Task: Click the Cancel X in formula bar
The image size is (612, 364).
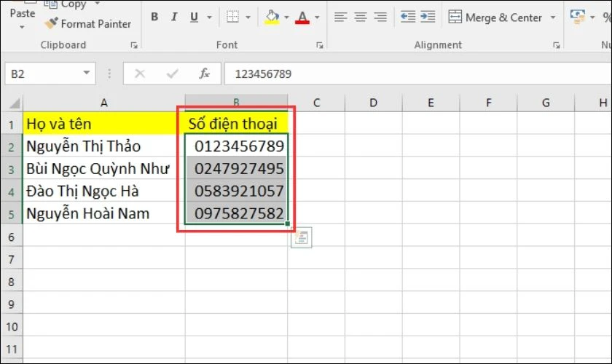Action: point(140,74)
